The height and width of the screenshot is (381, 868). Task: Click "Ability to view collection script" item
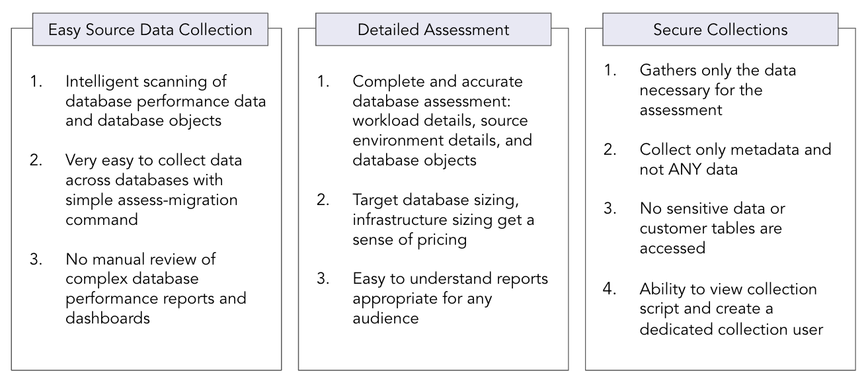(x=730, y=308)
